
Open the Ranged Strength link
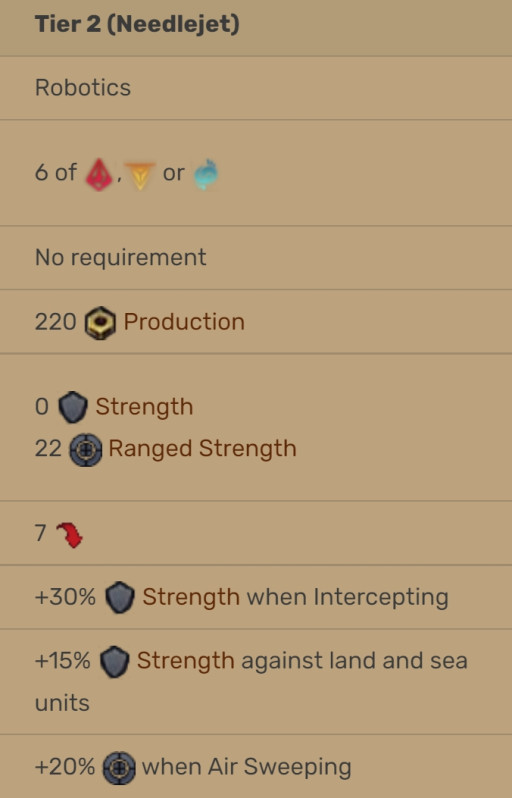(203, 449)
